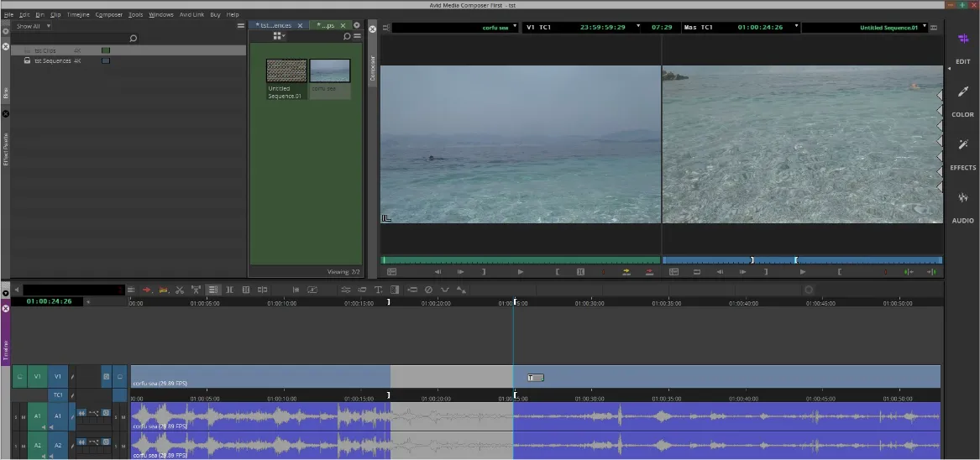The width and height of the screenshot is (980, 460).
Task: Open the bin container hamburger menu
Action: tap(241, 26)
